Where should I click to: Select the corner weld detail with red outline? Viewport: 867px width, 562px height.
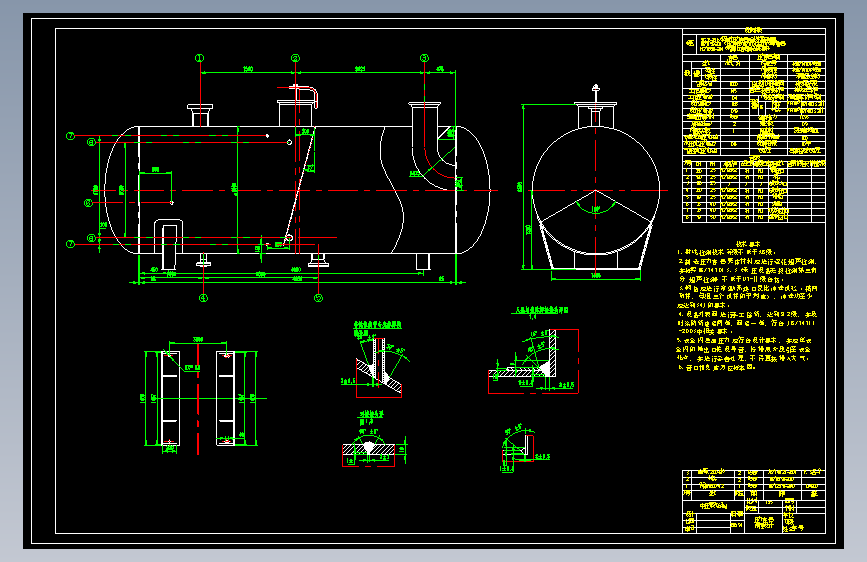pos(533,361)
